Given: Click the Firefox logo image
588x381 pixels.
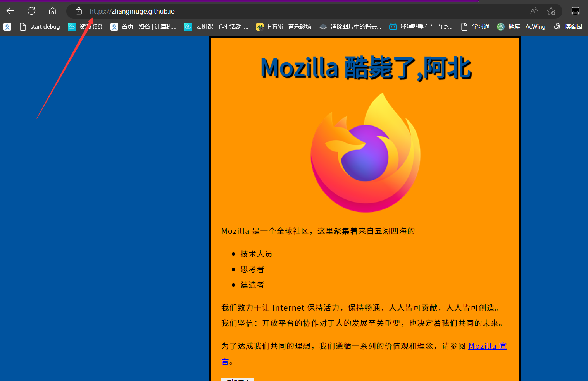Looking at the screenshot, I should tap(366, 153).
